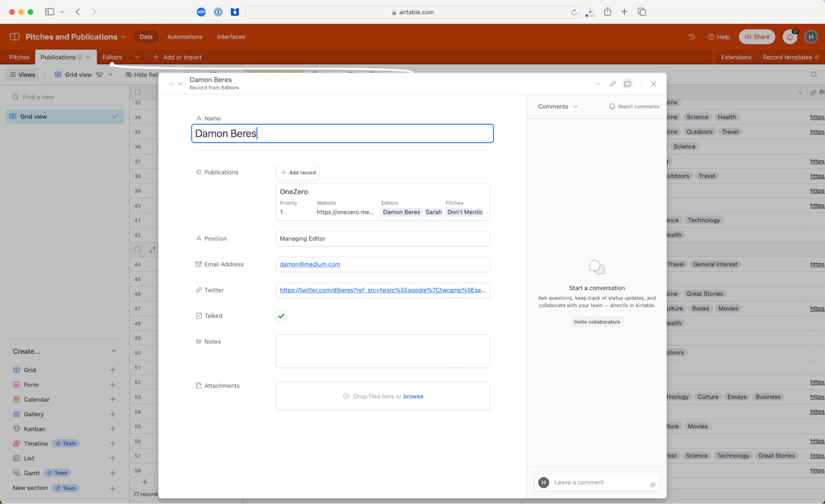
Task: Open the notifications bell
Action: coord(790,37)
